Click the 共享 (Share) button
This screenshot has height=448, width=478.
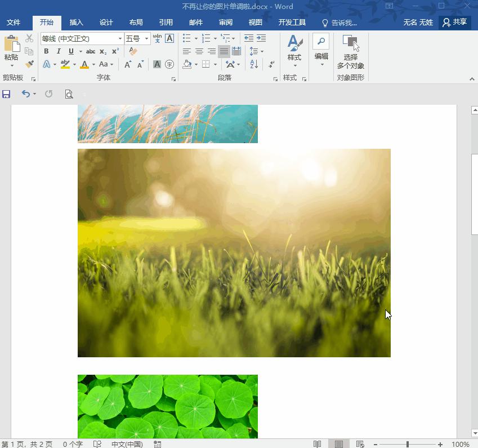coord(454,22)
